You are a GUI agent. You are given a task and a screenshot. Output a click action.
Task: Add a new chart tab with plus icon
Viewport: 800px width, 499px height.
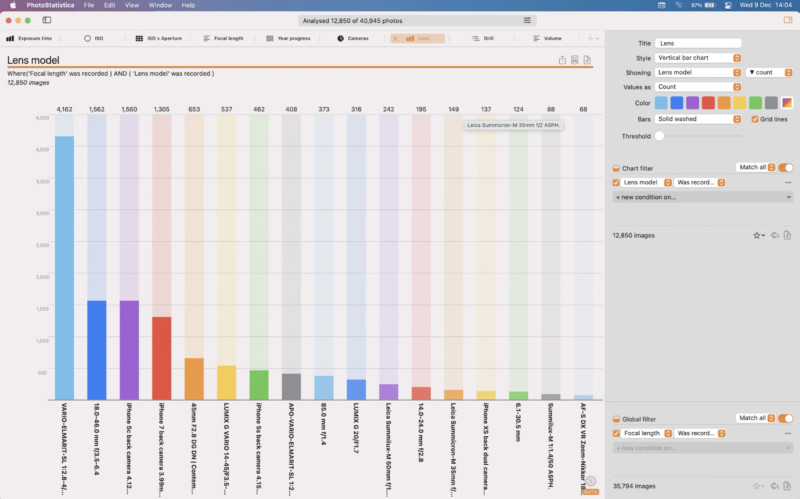click(588, 38)
